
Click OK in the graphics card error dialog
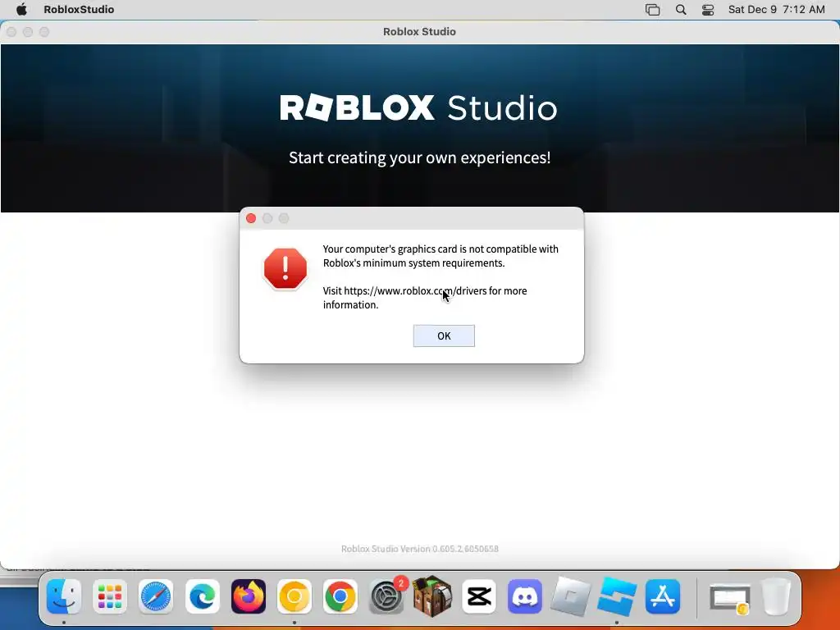tap(444, 336)
